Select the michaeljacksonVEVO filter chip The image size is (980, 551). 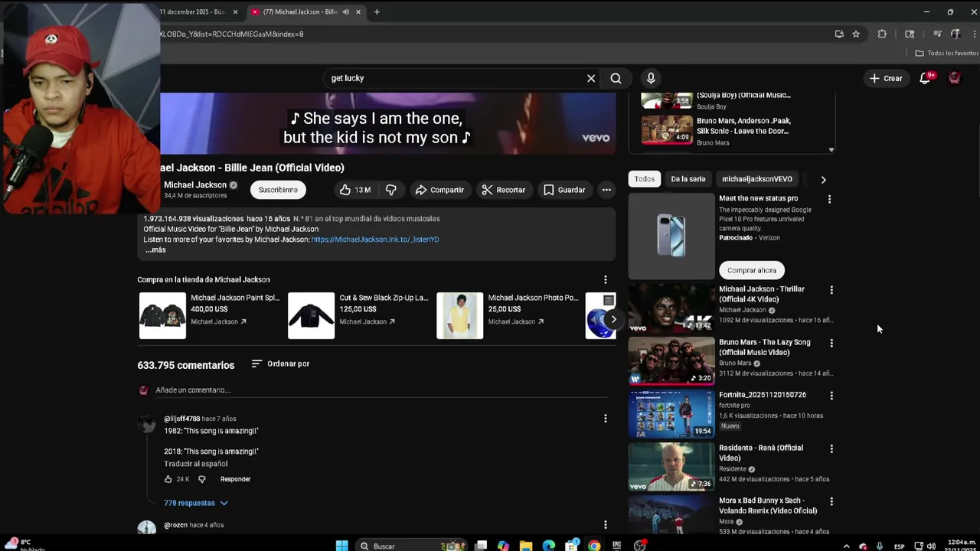click(757, 179)
